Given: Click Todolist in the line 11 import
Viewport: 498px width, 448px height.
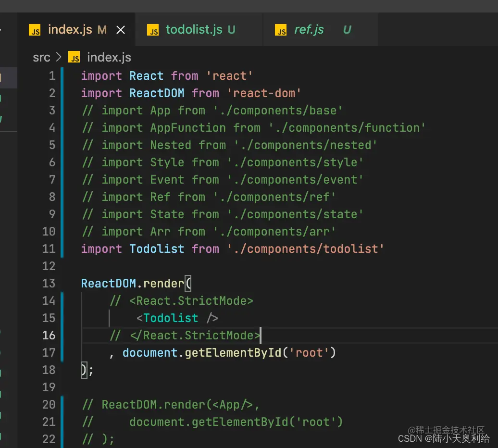Looking at the screenshot, I should 157,249.
